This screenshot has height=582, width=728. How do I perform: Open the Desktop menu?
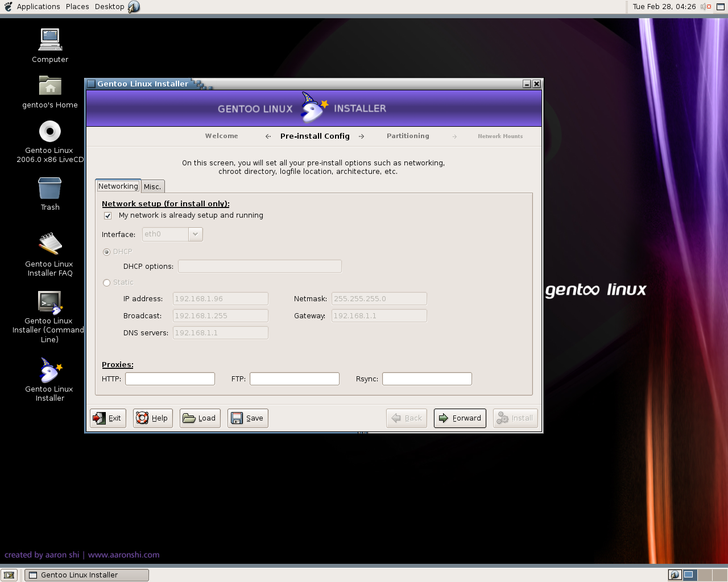pos(109,7)
